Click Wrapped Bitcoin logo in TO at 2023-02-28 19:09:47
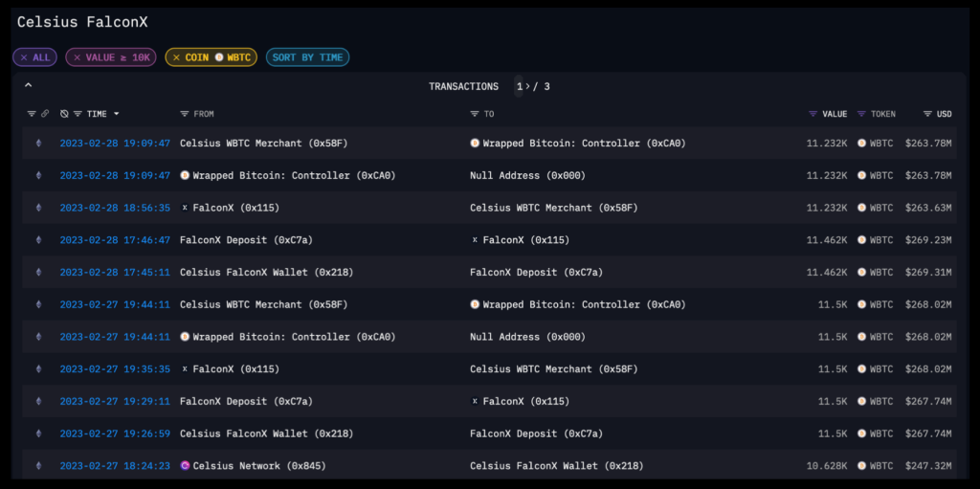This screenshot has width=980, height=489. coord(475,144)
